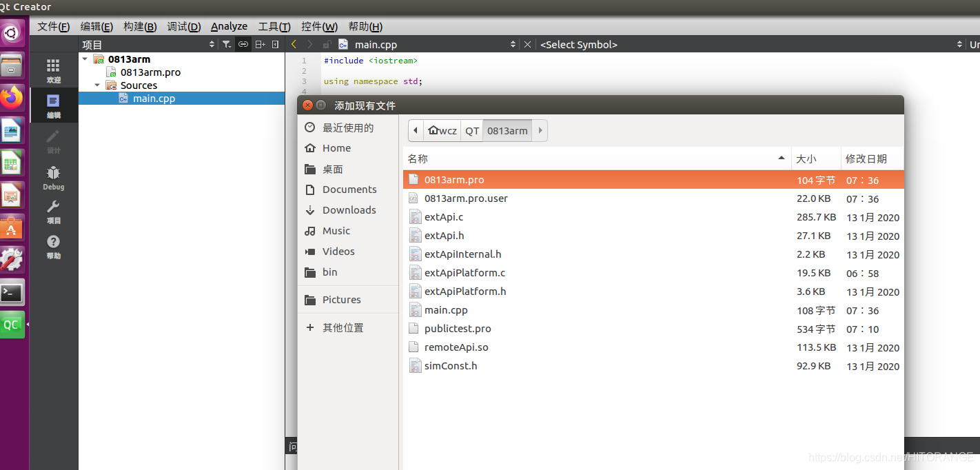
Task: Click the wcz home path button
Action: coord(442,130)
